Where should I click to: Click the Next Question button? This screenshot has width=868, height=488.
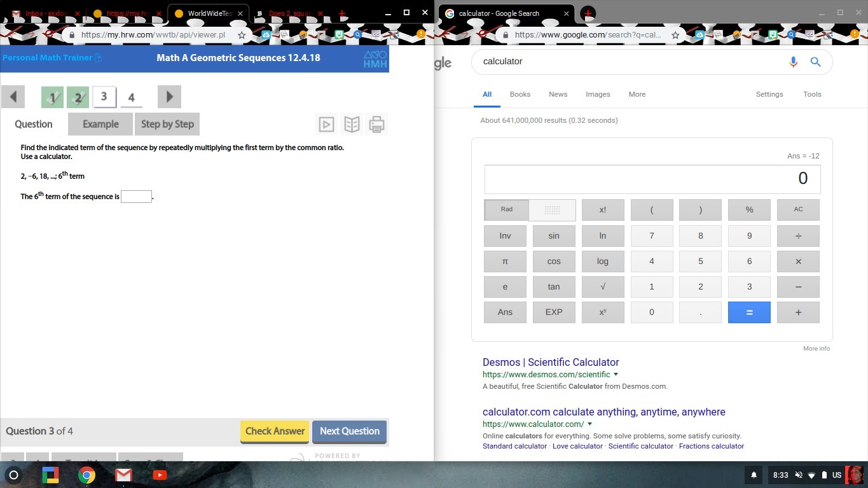tap(350, 431)
